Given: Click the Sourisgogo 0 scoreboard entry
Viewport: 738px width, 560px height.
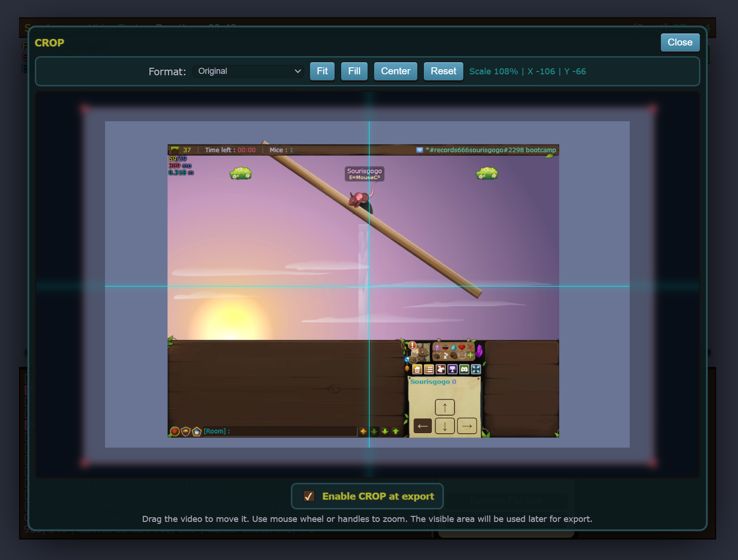Looking at the screenshot, I should [433, 382].
